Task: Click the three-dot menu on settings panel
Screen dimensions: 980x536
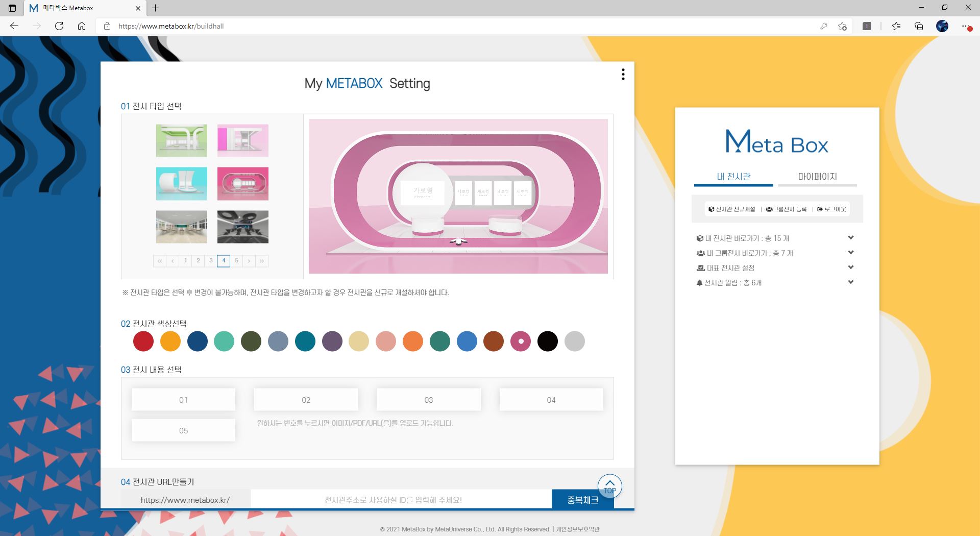Action: pos(623,75)
